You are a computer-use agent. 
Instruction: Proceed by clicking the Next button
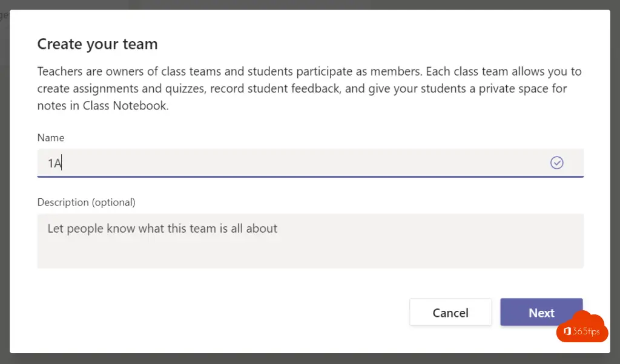[x=541, y=312]
